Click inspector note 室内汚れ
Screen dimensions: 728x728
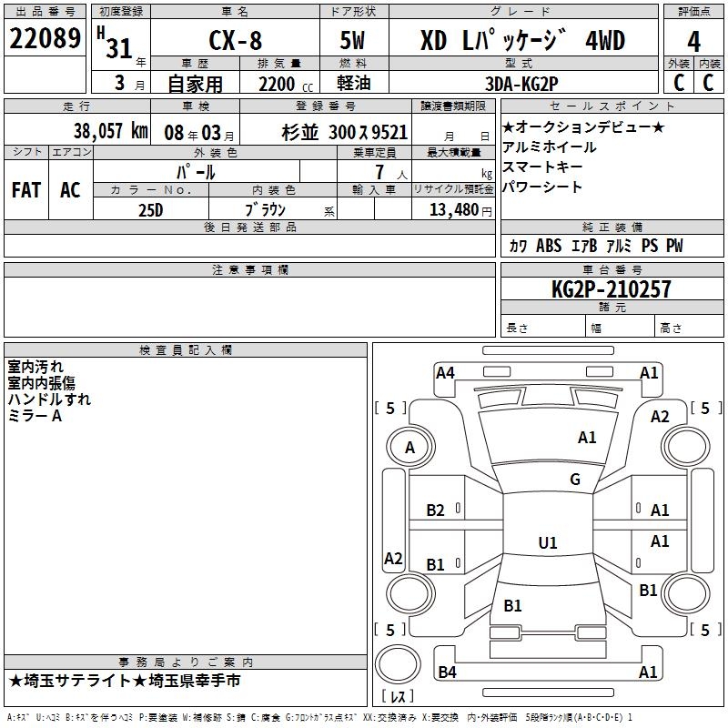pos(35,367)
